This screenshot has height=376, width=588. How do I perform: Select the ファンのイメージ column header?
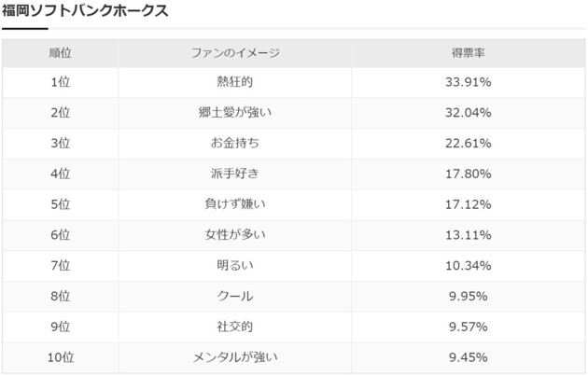(x=235, y=53)
